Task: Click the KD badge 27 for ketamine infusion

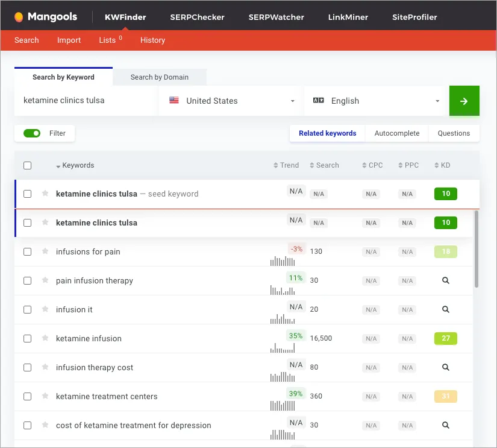Action: click(445, 338)
